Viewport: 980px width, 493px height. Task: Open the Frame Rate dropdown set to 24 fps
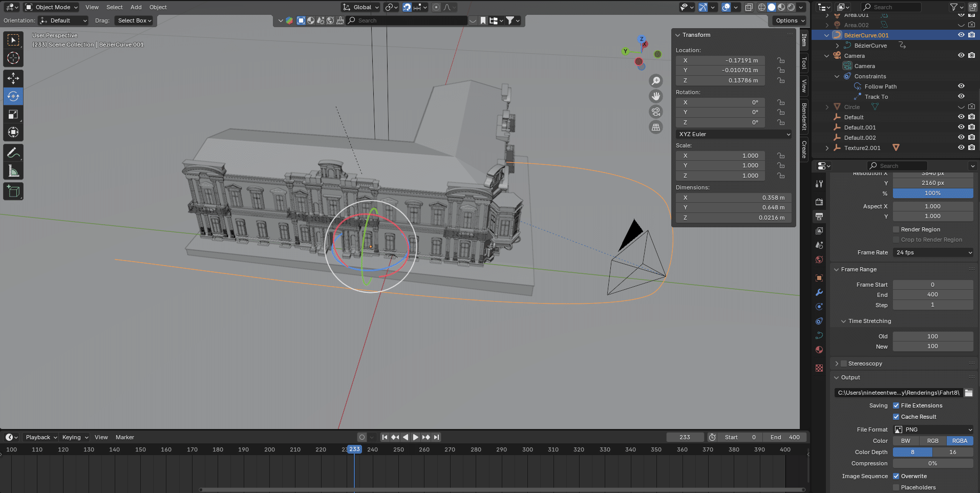[x=933, y=252]
